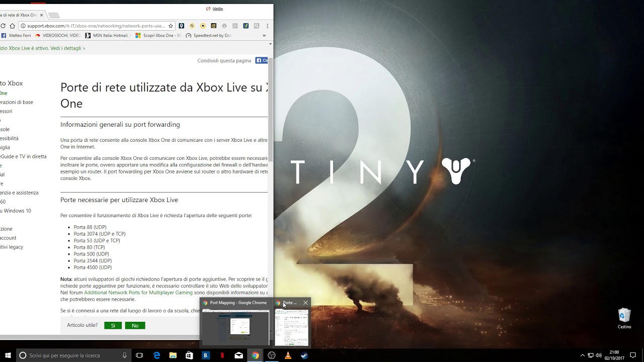This screenshot has height=362, width=644.
Task: Select 'Porta 3074 (UDP e TCP)' list text
Action: [x=100, y=234]
